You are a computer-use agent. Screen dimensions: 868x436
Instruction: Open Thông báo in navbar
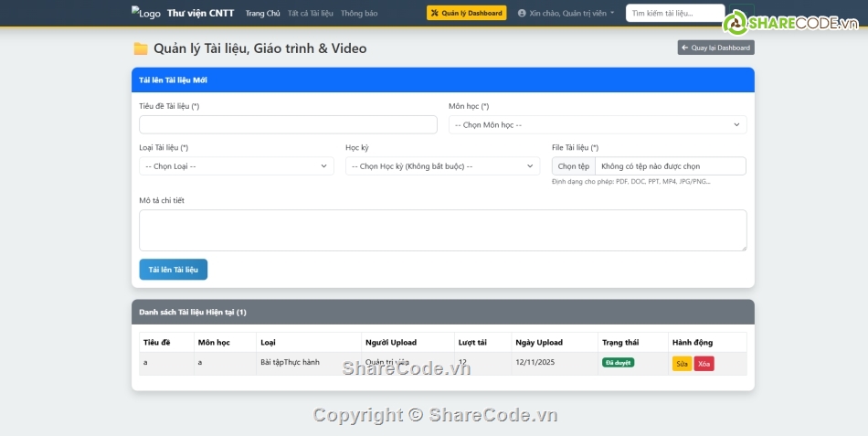pyautogui.click(x=359, y=13)
